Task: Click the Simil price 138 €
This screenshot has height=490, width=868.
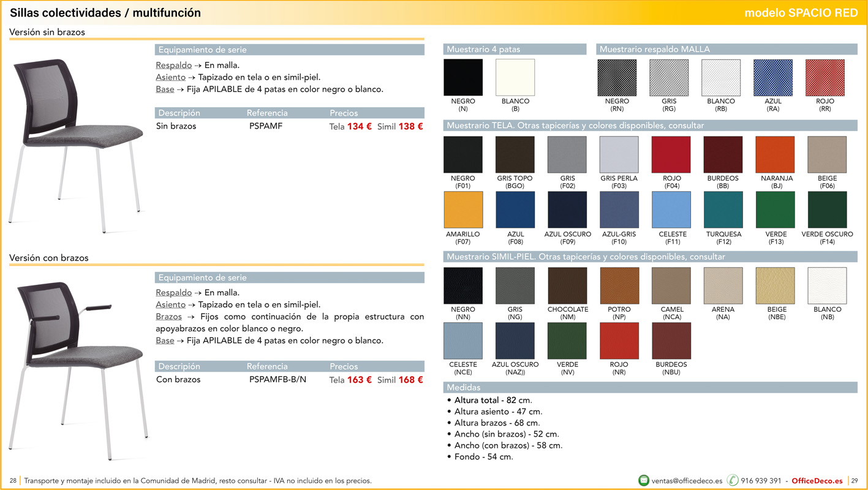Action: tap(411, 127)
